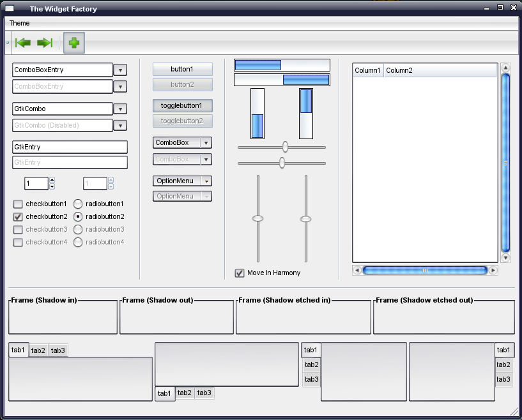Close The Widget Factory window
The height and width of the screenshot is (420, 522).
pos(514,7)
